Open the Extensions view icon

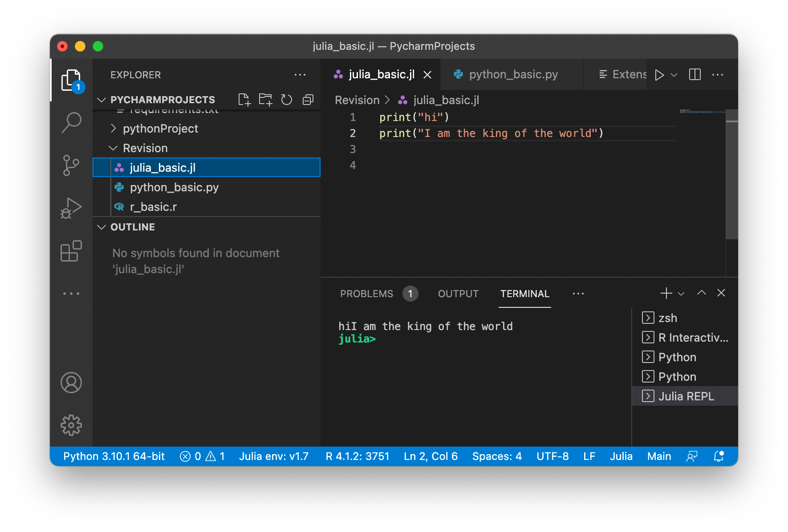tap(71, 251)
